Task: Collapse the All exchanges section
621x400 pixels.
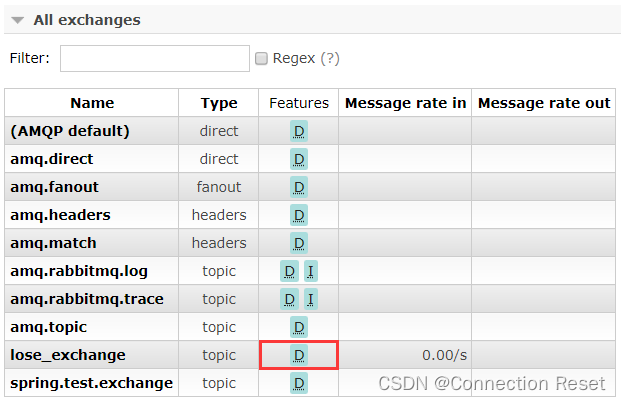Action: click(x=87, y=20)
